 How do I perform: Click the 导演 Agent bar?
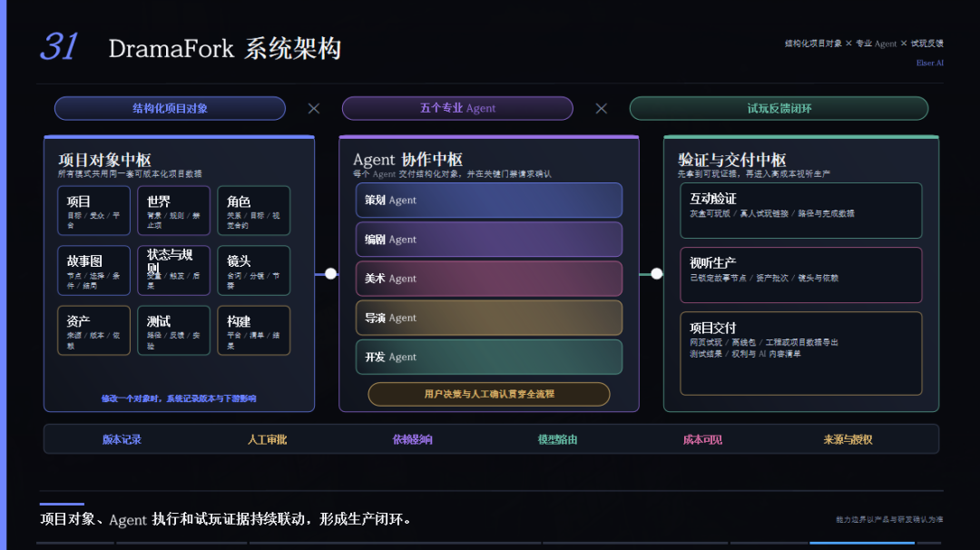(489, 318)
